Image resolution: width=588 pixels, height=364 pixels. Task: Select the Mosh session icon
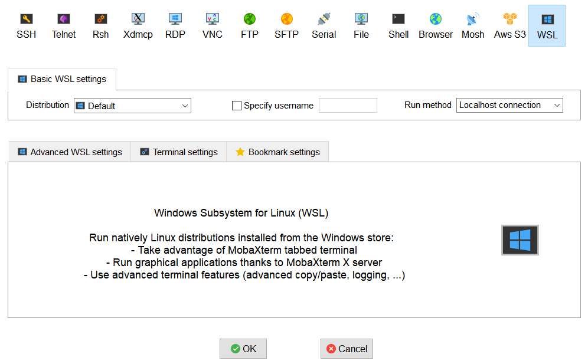472,25
